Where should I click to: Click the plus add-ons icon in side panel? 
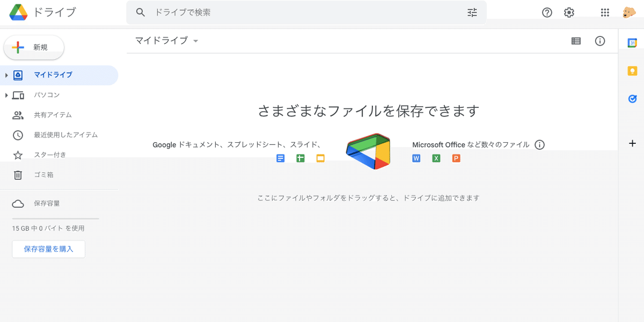632,143
